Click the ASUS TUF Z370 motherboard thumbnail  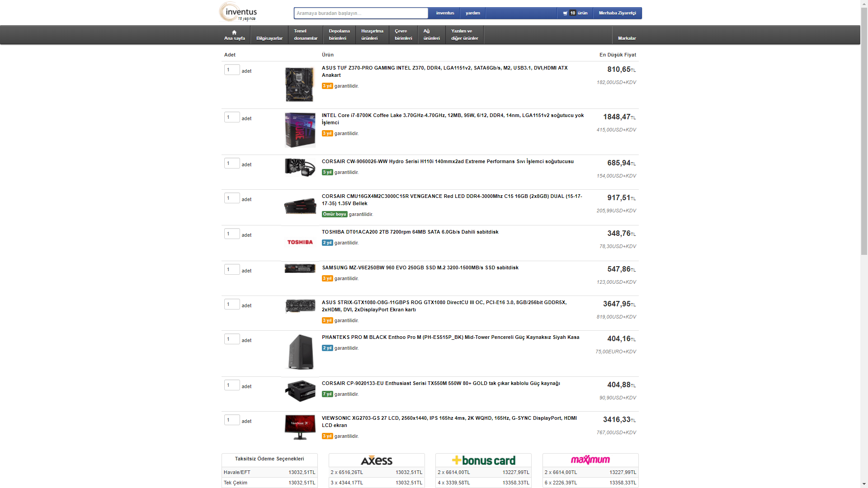299,84
